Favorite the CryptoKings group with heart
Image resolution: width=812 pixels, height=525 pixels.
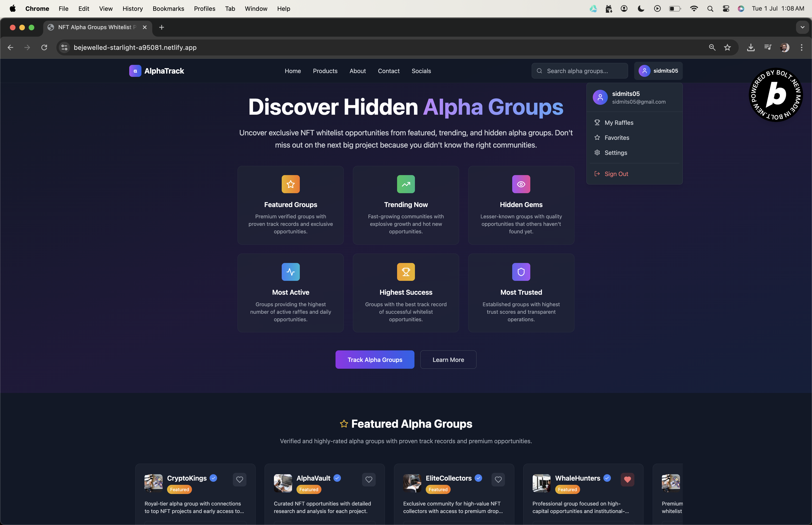pos(240,479)
